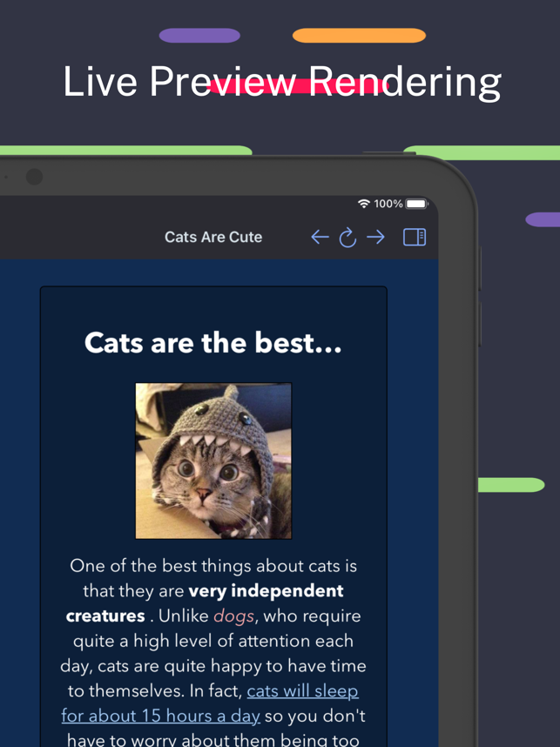Reload the preview with the refresh icon
Image resolution: width=560 pixels, height=747 pixels.
coord(347,237)
